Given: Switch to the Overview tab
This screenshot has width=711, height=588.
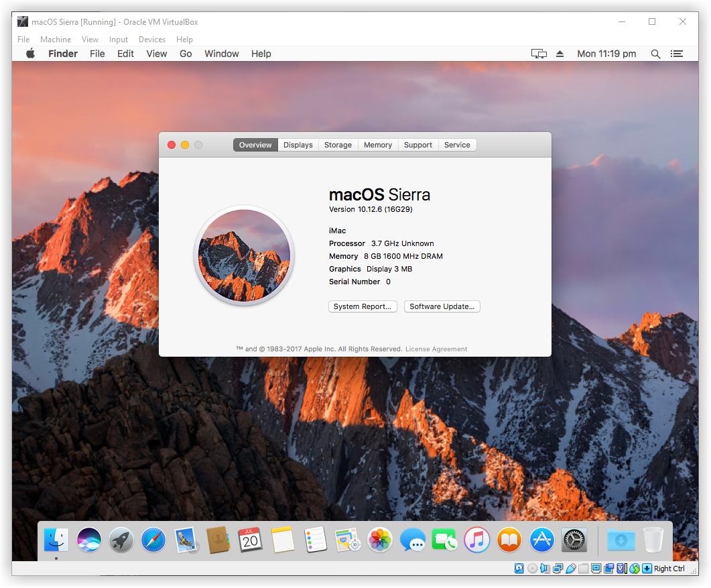Looking at the screenshot, I should tap(255, 145).
